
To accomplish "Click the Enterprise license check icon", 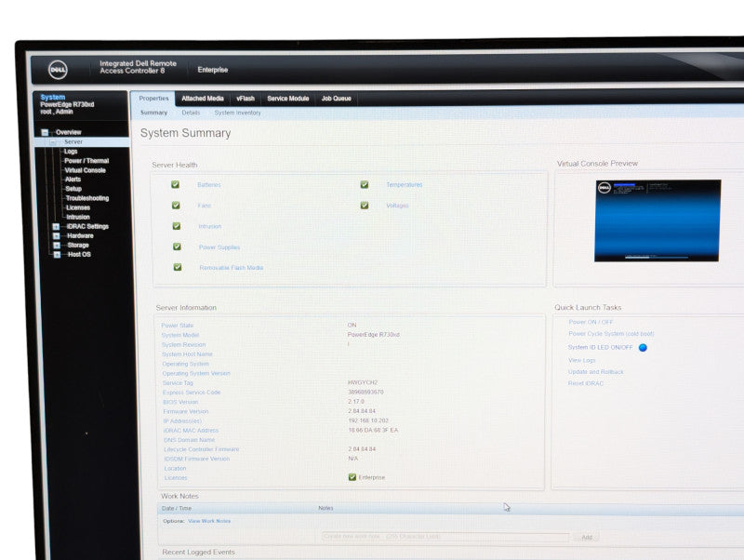I will [352, 477].
